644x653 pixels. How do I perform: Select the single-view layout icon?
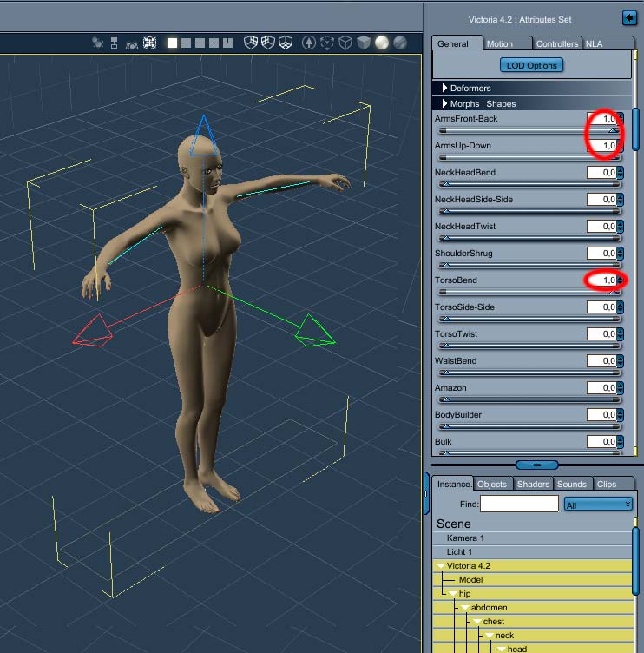173,43
